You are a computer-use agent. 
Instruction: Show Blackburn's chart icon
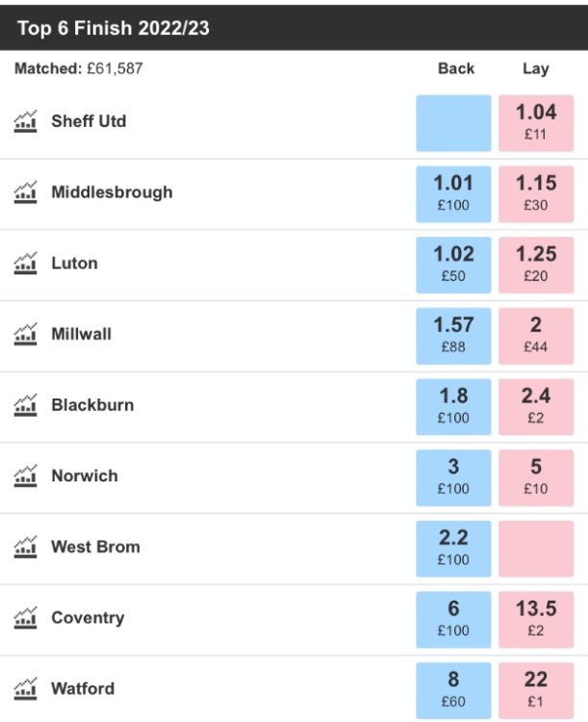point(26,405)
